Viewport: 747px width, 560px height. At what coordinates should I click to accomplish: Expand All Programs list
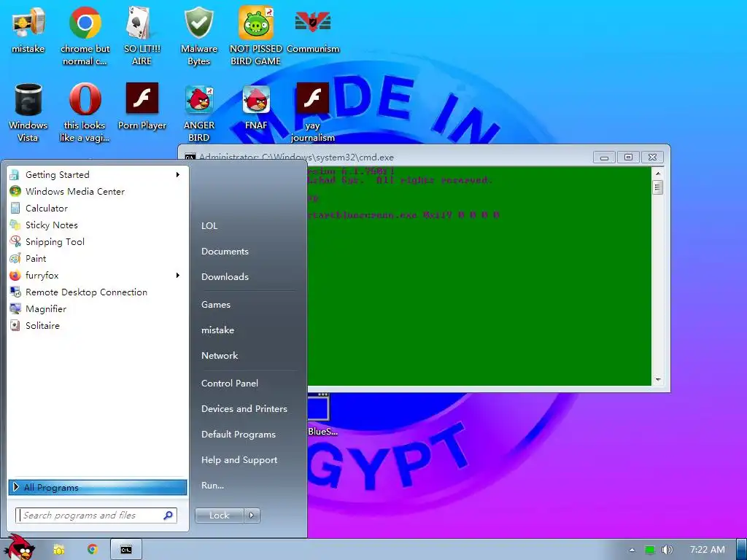(x=98, y=487)
